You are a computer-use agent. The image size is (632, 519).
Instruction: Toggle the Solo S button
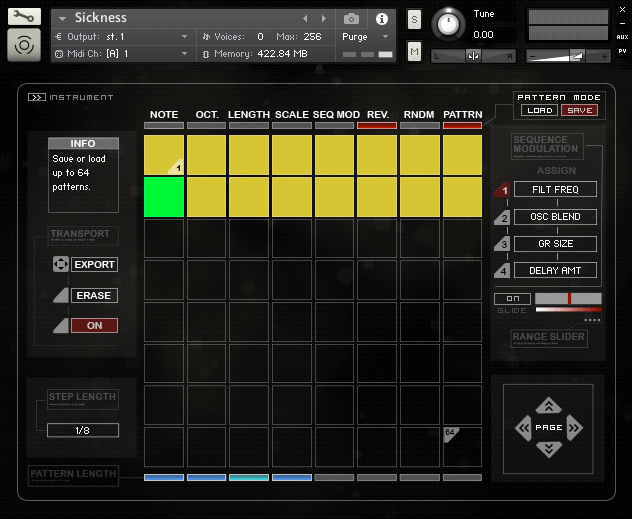click(x=414, y=21)
